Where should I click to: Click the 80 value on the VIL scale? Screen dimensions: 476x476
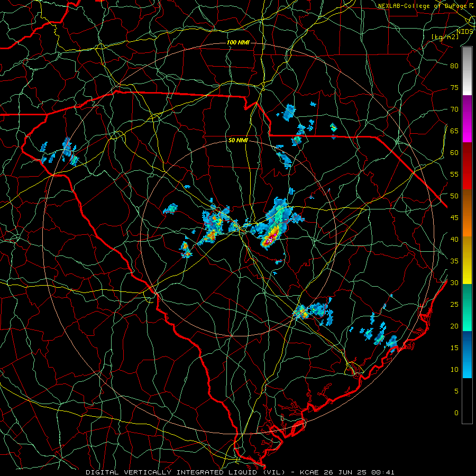coord(454,66)
